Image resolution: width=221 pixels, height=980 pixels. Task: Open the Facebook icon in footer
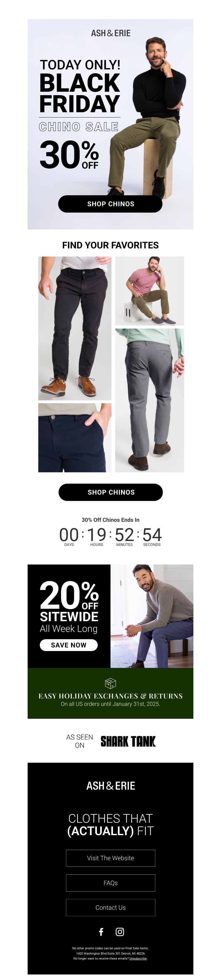coord(101,931)
